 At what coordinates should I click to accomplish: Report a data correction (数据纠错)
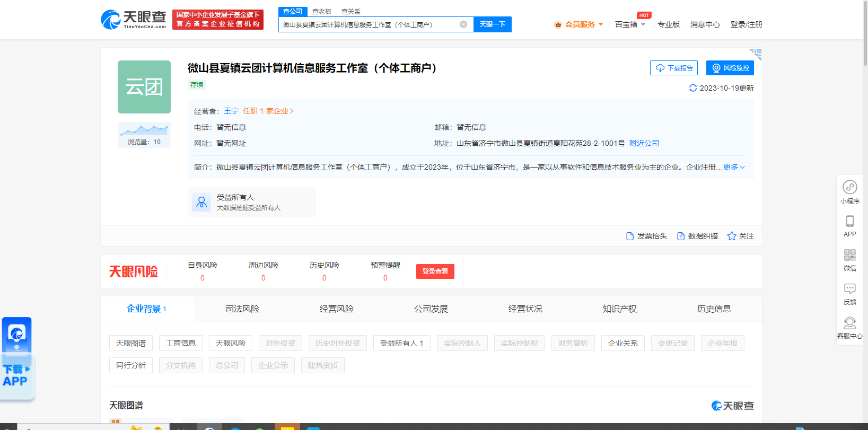pyautogui.click(x=697, y=236)
